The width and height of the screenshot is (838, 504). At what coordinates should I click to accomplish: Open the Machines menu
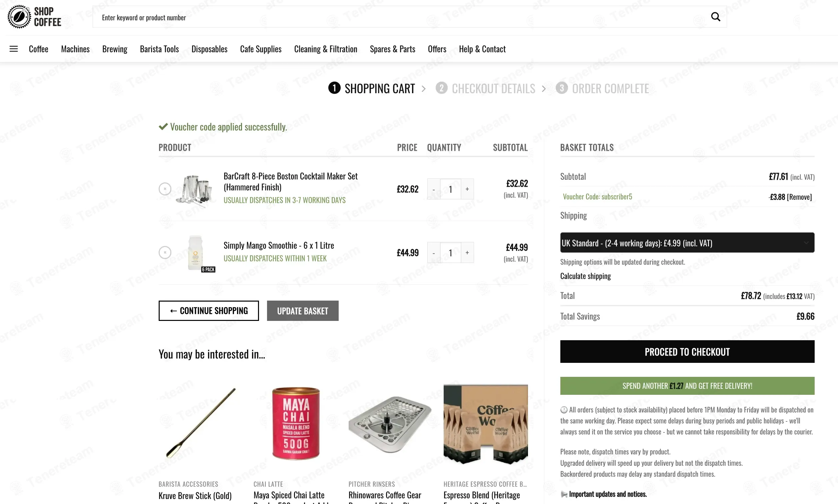coord(75,49)
